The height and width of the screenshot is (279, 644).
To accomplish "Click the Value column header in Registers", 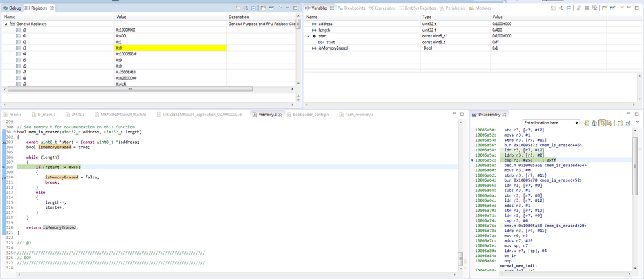I will click(170, 17).
